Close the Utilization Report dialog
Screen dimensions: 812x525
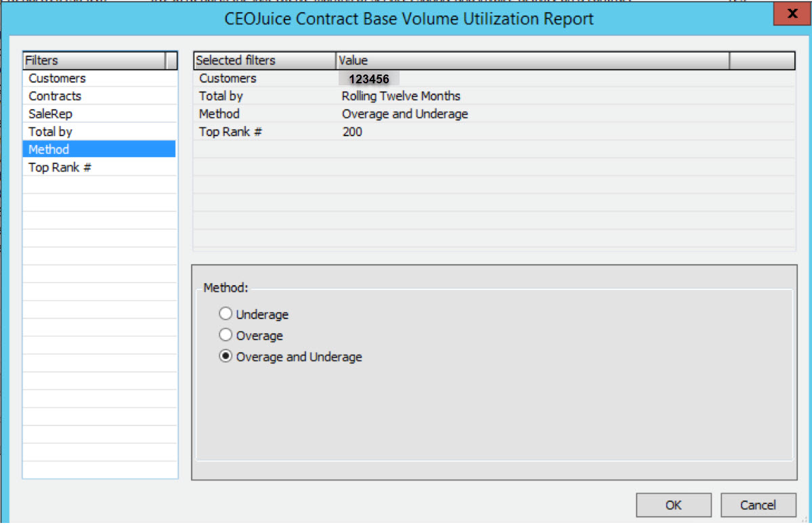click(792, 14)
